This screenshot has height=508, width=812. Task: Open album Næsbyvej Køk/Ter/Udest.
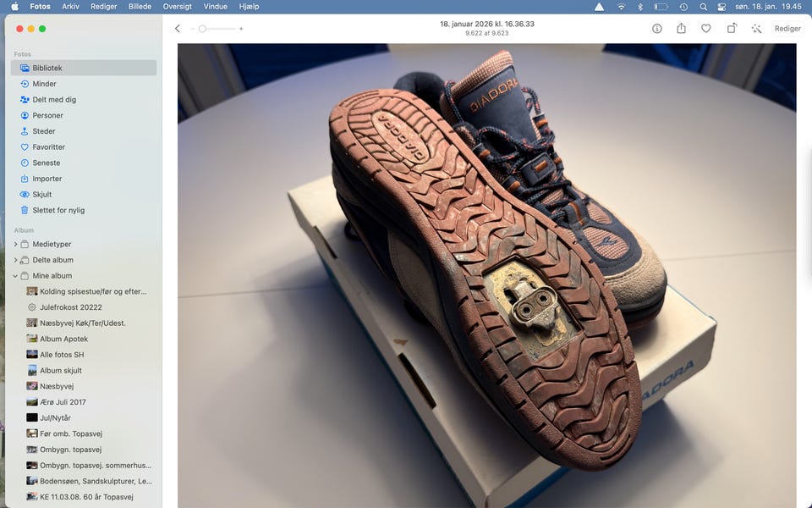[x=84, y=323]
